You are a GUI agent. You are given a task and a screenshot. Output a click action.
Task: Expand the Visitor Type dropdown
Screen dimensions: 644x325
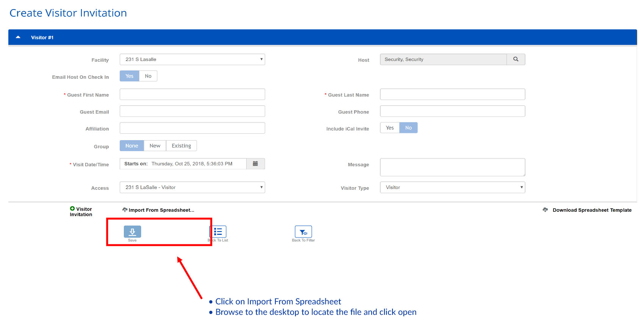(452, 187)
